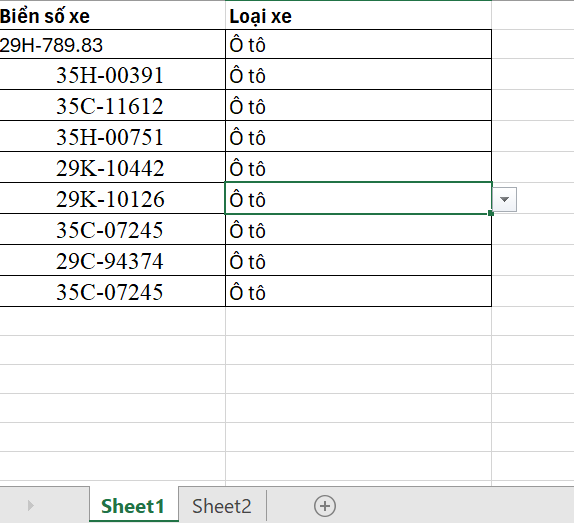
Task: Click the sheet tab scroll right arrow
Action: [30, 506]
